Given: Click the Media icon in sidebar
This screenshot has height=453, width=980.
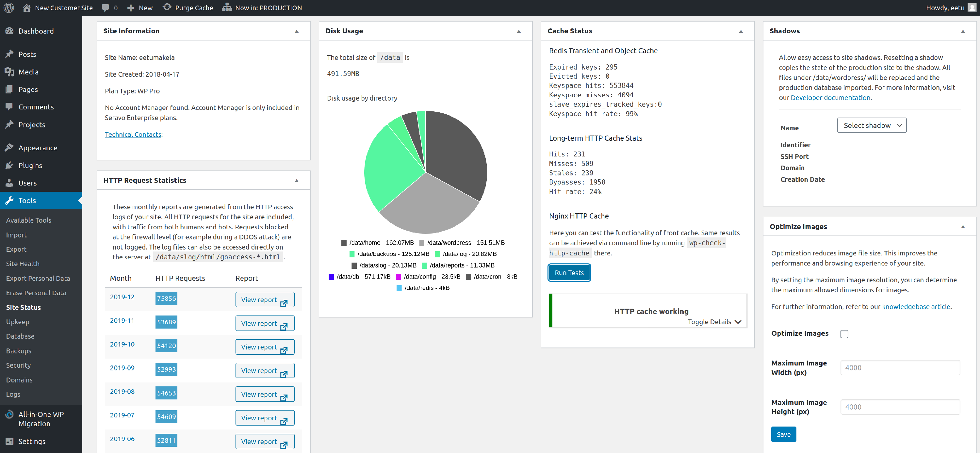Looking at the screenshot, I should [9, 72].
